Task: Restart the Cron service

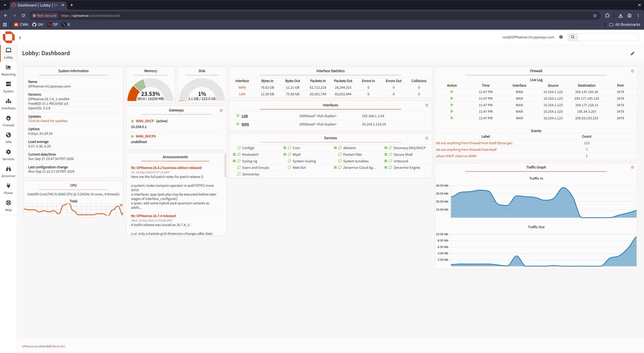Action: 289,148
